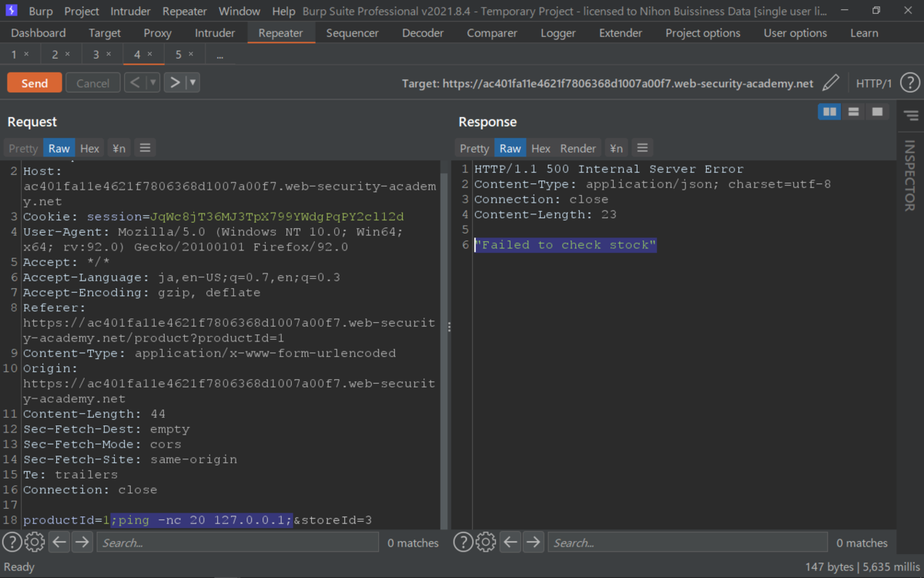
Task: Open Inspector panel hamburger icon
Action: [911, 116]
